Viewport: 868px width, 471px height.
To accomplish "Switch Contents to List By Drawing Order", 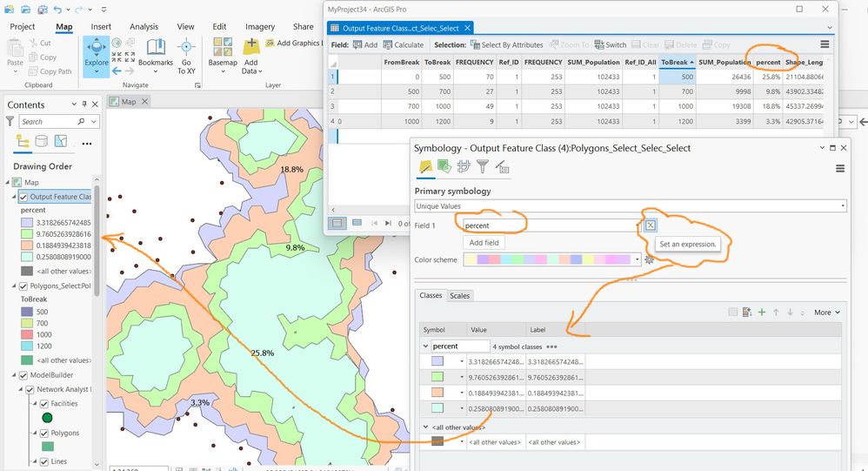I will [23, 141].
